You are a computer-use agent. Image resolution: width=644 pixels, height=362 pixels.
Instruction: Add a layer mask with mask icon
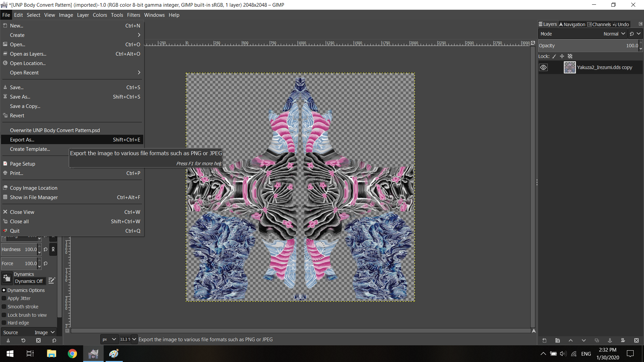pyautogui.click(x=623, y=341)
